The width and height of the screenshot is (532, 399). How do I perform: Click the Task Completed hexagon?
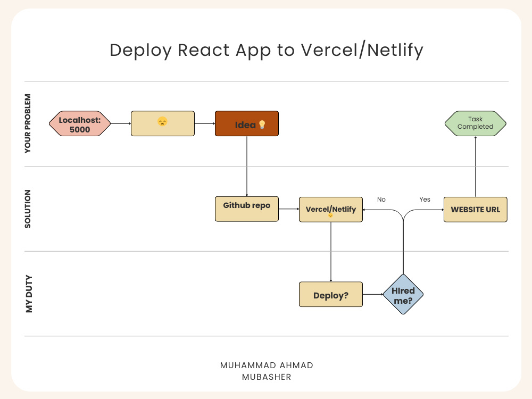(x=475, y=123)
